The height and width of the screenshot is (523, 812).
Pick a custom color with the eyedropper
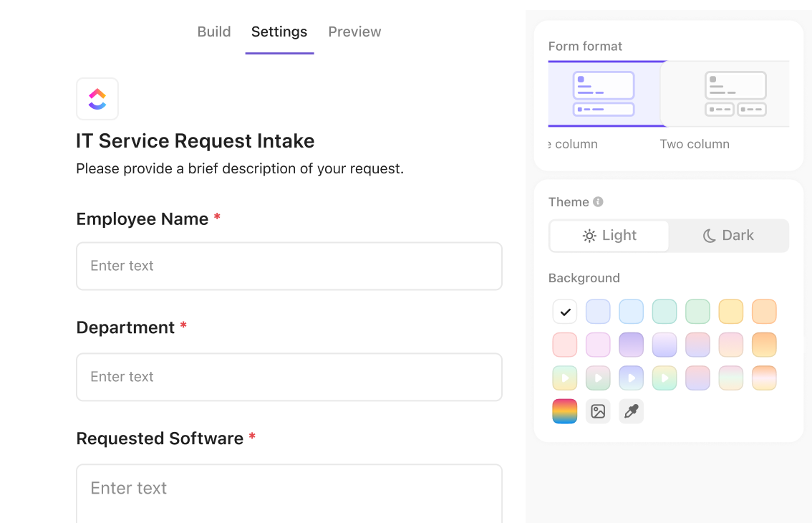[631, 411]
